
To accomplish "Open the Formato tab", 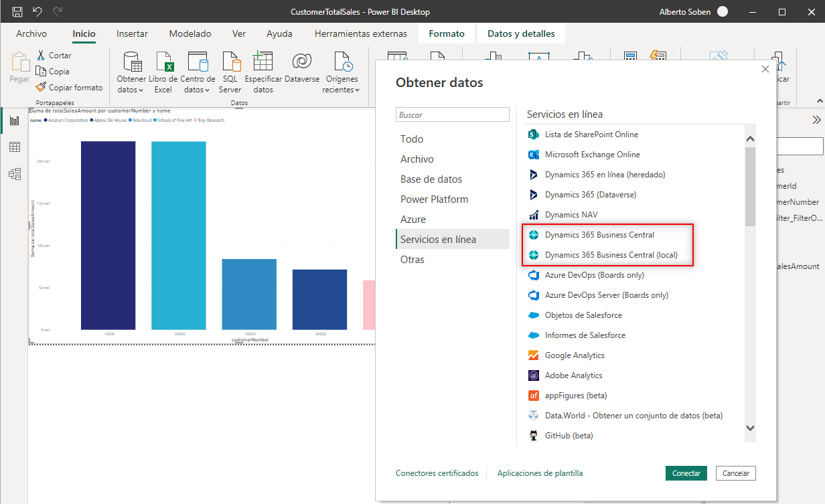I will (446, 33).
